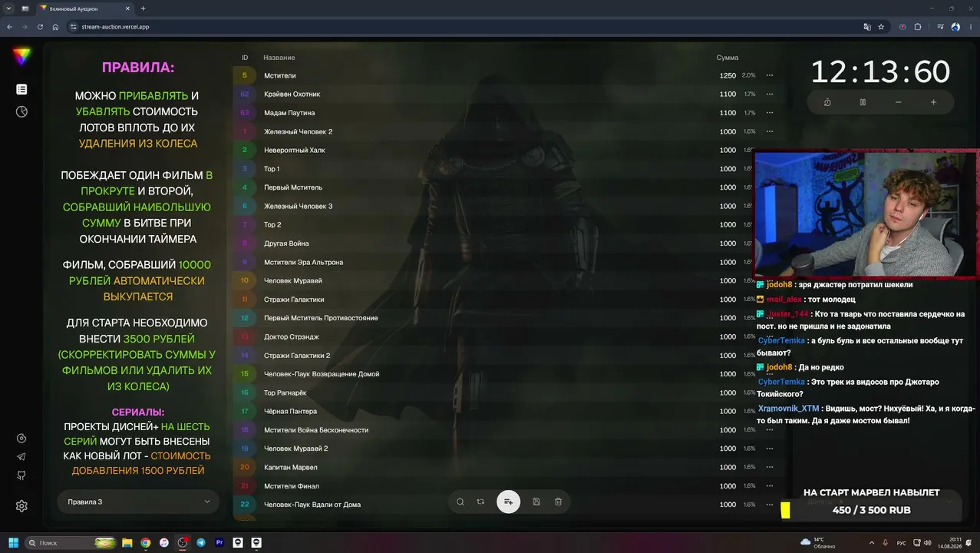Select the Мстители lot name
Screen dimensions: 980x553
point(280,75)
